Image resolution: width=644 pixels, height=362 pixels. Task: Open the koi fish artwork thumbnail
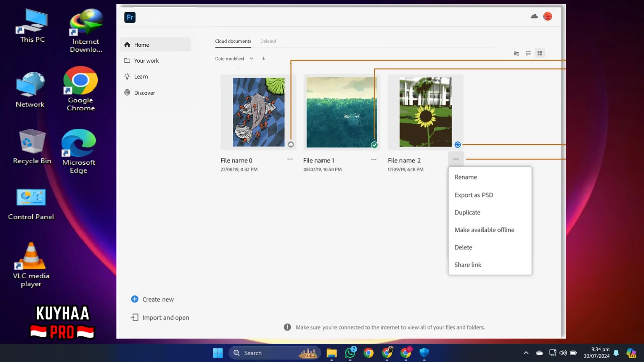tap(259, 112)
